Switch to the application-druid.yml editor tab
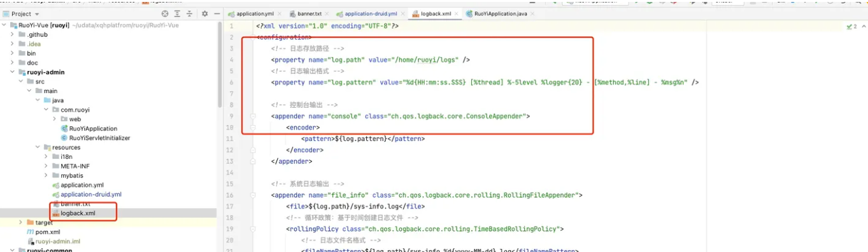The image size is (868, 252). point(371,13)
